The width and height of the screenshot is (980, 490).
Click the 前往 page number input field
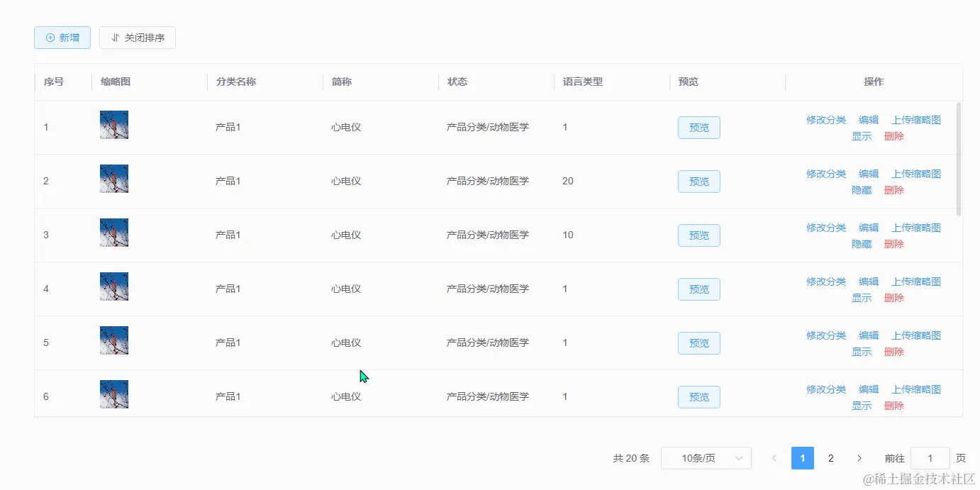pos(930,458)
